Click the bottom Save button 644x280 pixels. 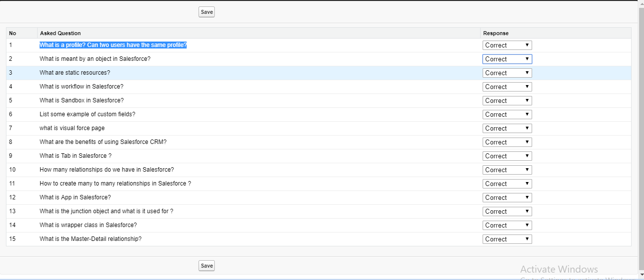tap(206, 266)
